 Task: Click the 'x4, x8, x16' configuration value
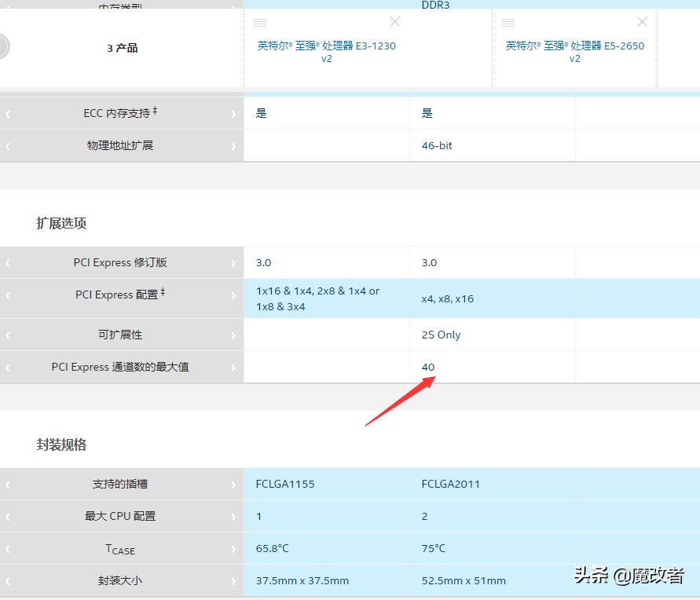pos(447,299)
